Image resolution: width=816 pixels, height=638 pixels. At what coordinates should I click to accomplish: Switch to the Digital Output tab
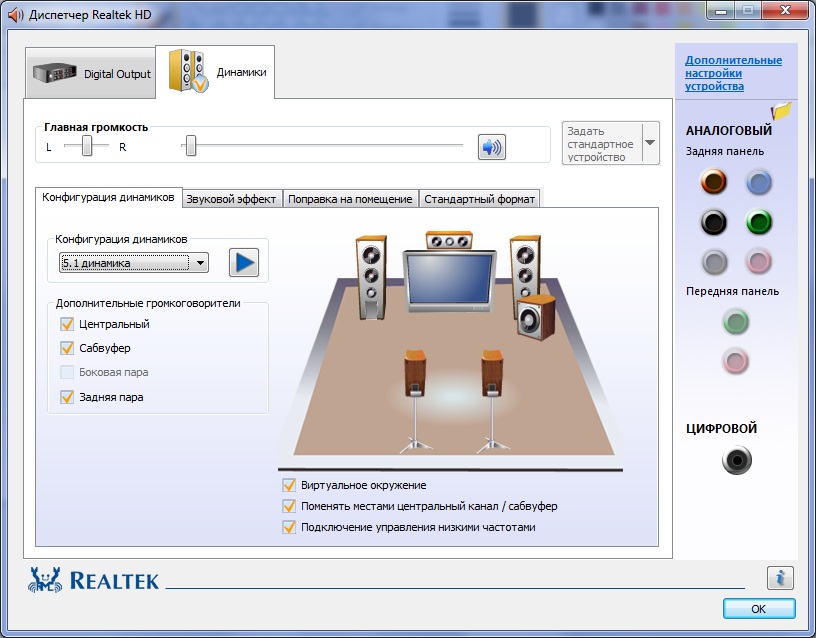coord(92,74)
